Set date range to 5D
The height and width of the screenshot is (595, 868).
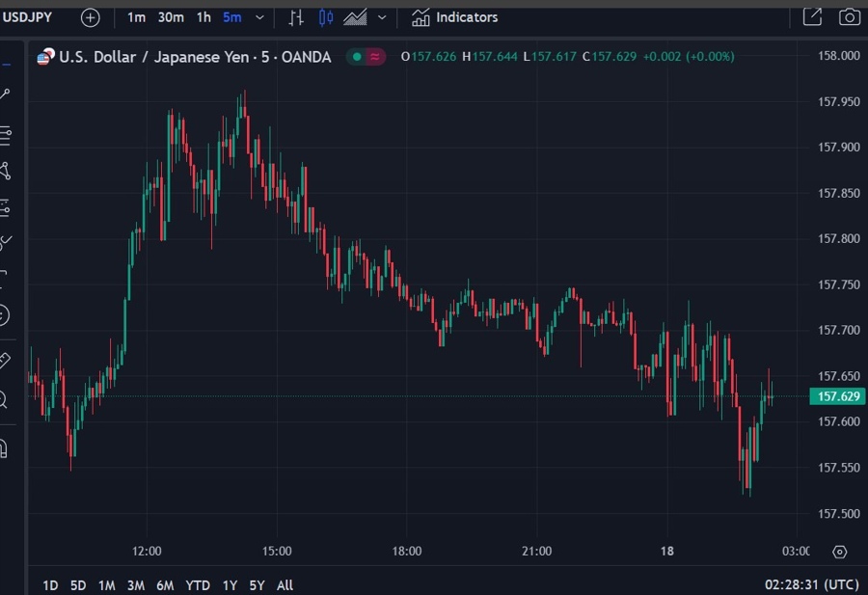[x=78, y=585]
